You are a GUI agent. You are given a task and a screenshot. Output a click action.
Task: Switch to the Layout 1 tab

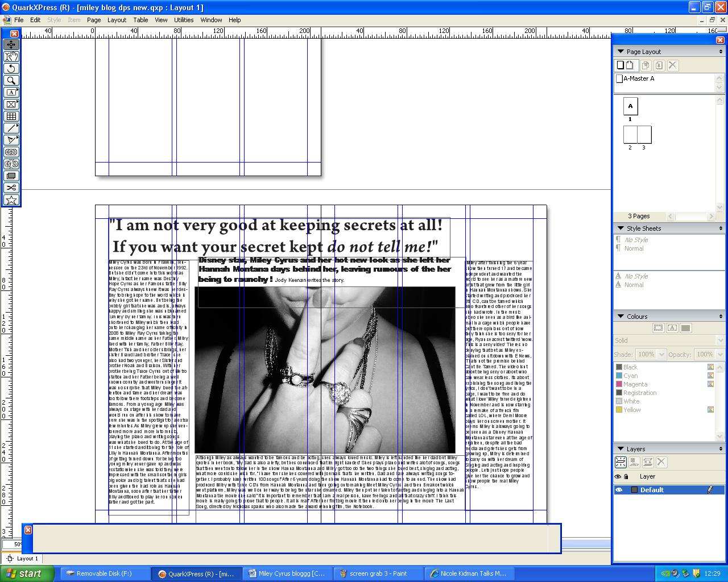pyautogui.click(x=23, y=558)
